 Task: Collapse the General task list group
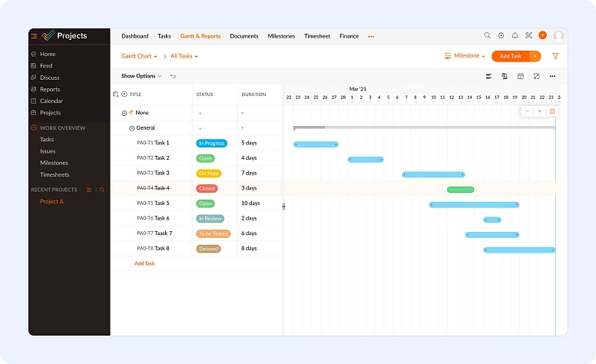(131, 128)
